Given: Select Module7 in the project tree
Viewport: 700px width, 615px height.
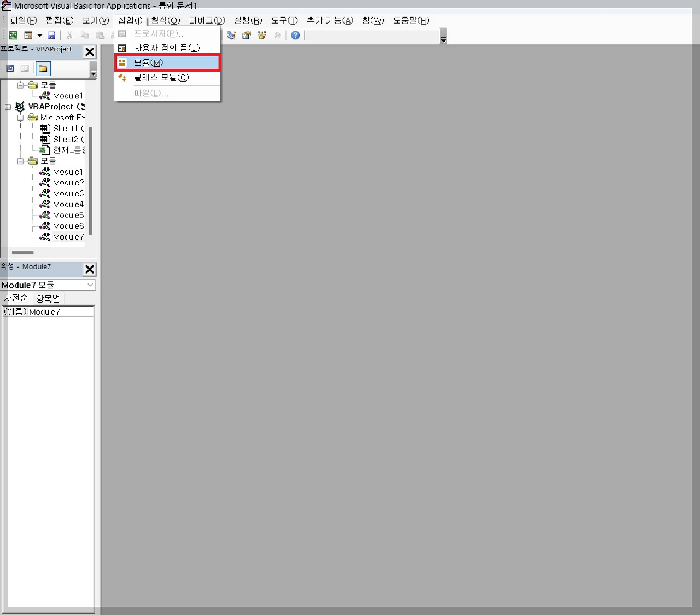Looking at the screenshot, I should click(62, 237).
